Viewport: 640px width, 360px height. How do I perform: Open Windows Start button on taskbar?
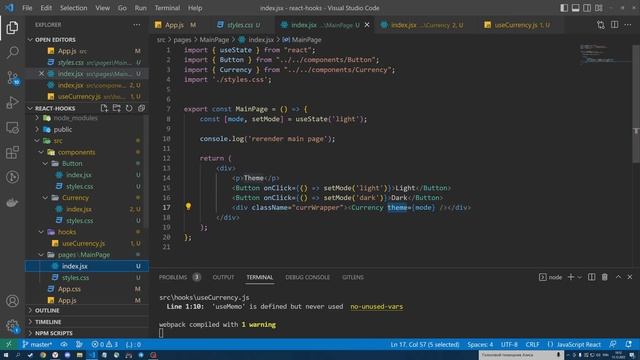[x=6, y=355]
